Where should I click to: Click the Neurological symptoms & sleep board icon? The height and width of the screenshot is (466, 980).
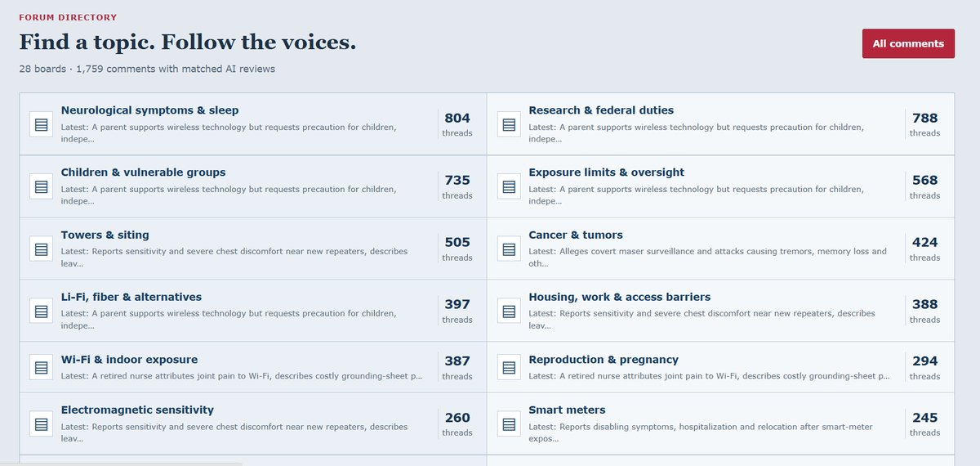(x=42, y=124)
